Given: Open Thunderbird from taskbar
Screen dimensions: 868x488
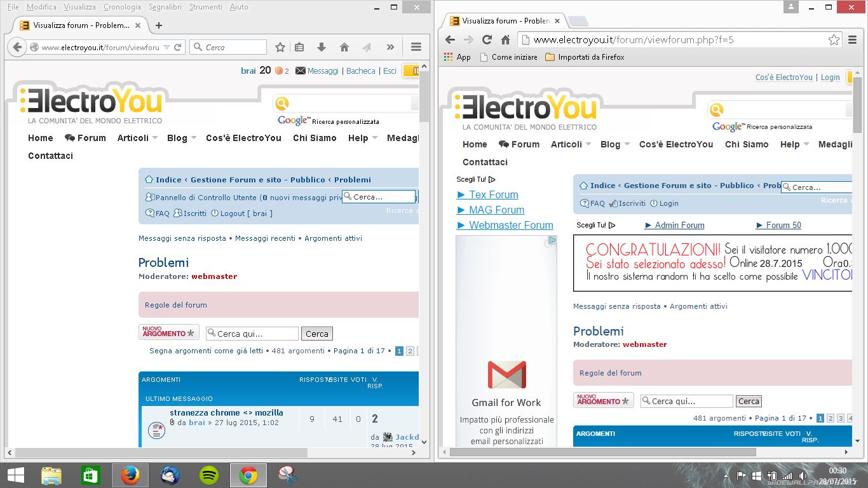Looking at the screenshot, I should [x=170, y=475].
